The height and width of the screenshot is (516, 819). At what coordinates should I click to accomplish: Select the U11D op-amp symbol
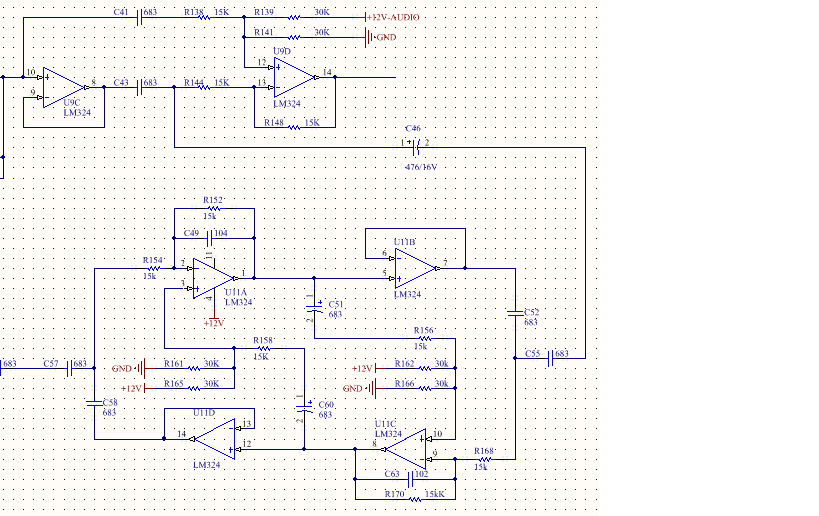click(x=215, y=439)
